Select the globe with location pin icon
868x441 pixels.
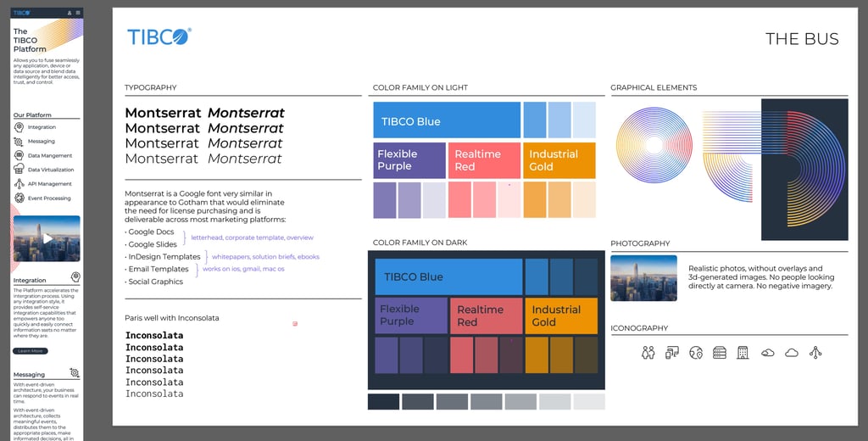point(696,352)
